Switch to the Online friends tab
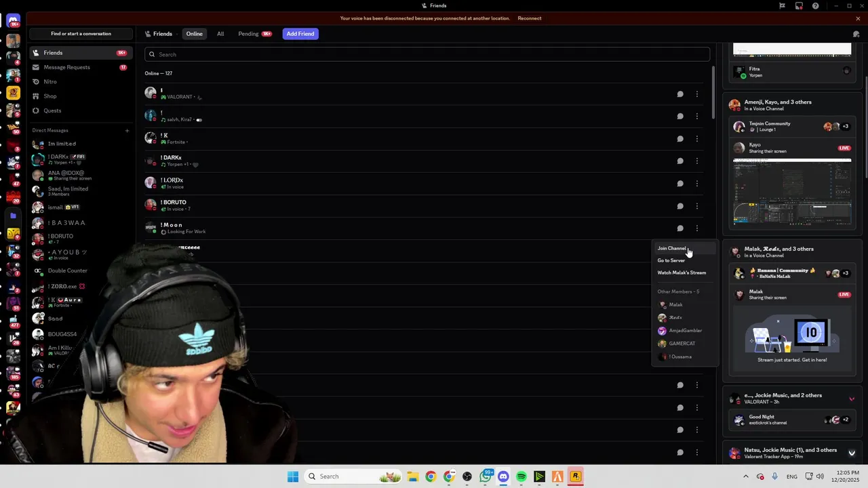Screen dimensions: 868x488 click(195, 34)
